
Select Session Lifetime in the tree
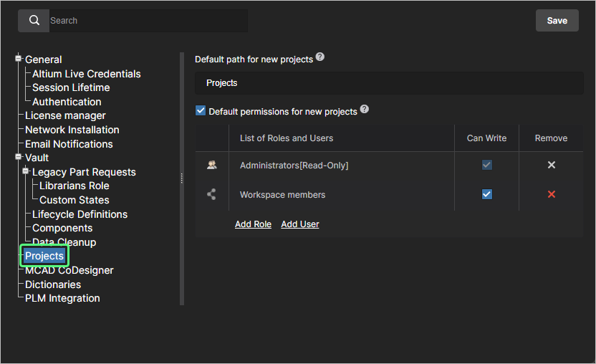coord(71,88)
